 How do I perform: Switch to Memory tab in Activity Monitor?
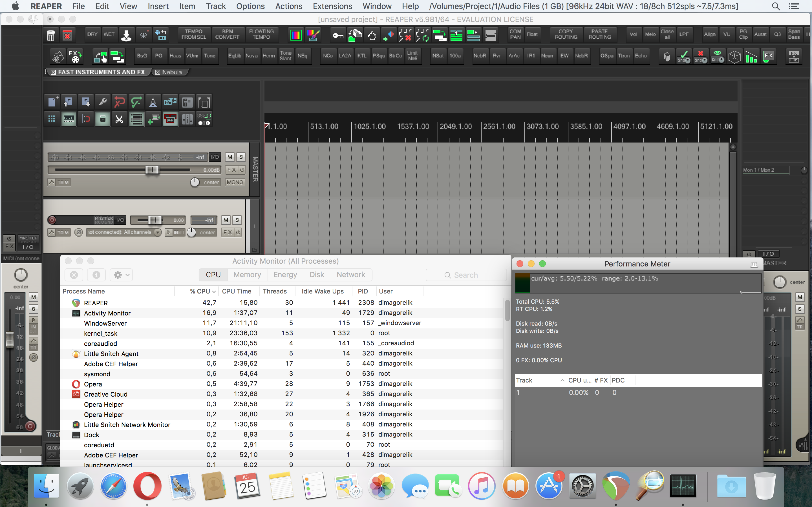click(x=247, y=275)
